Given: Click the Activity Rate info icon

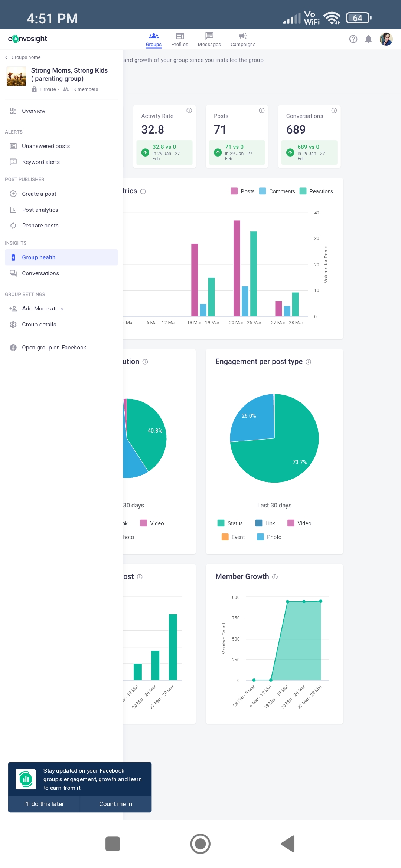Looking at the screenshot, I should pyautogui.click(x=189, y=111).
